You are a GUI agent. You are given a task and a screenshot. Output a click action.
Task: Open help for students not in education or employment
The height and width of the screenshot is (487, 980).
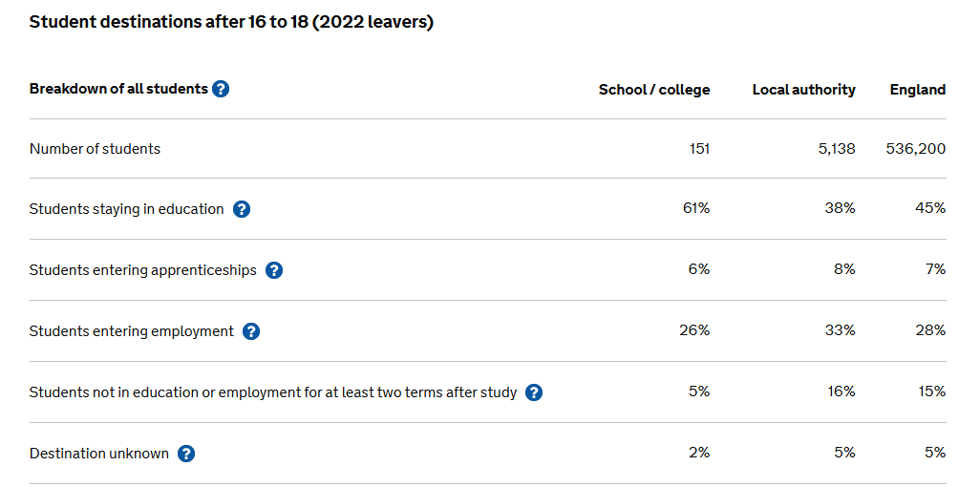(534, 392)
